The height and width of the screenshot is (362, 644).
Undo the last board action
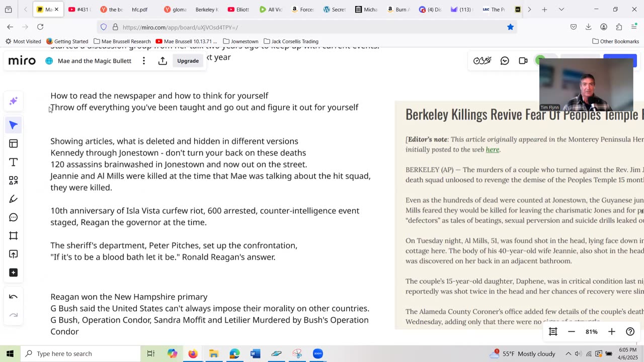tap(14, 297)
